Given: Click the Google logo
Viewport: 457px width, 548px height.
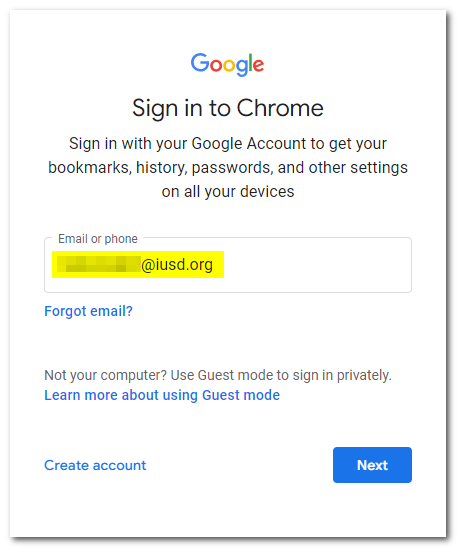Looking at the screenshot, I should [227, 64].
